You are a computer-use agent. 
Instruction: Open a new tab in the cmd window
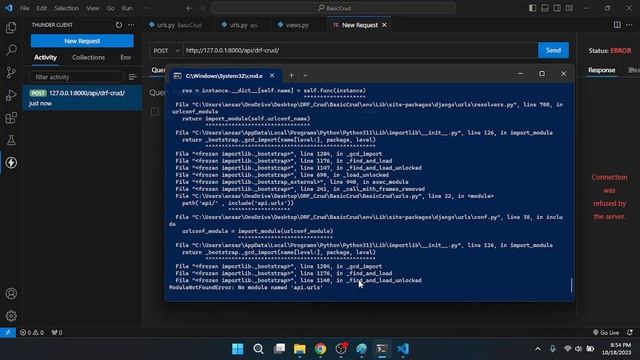point(291,76)
